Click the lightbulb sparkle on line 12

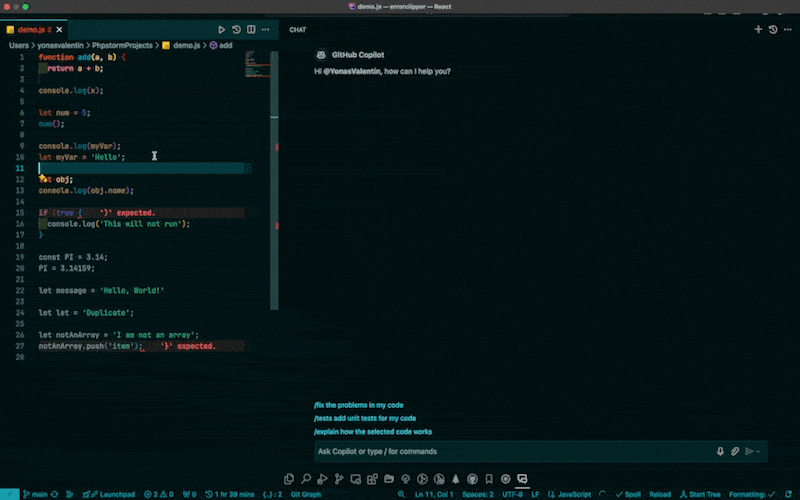(42, 179)
